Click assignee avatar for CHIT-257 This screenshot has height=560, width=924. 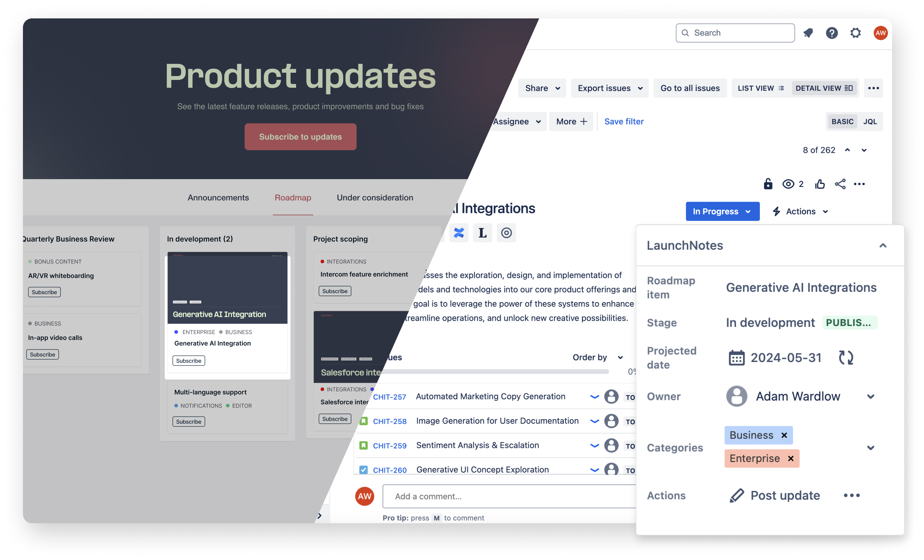(x=611, y=397)
